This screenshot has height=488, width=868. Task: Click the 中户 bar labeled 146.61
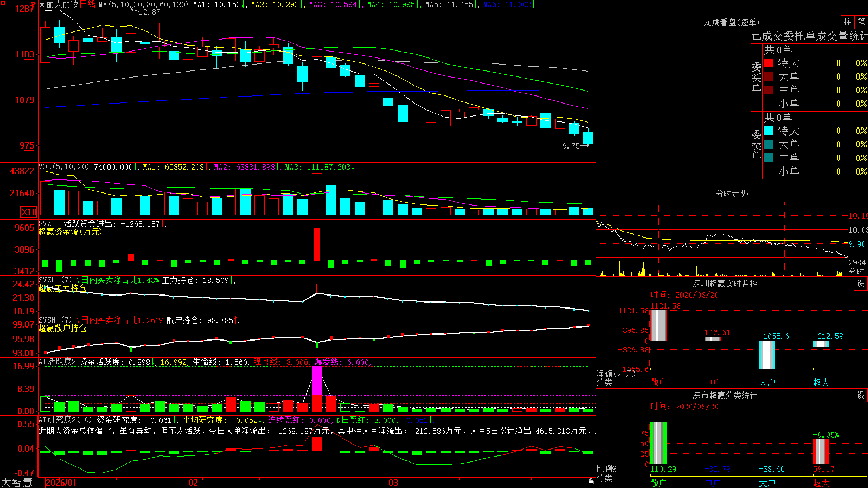pyautogui.click(x=712, y=338)
